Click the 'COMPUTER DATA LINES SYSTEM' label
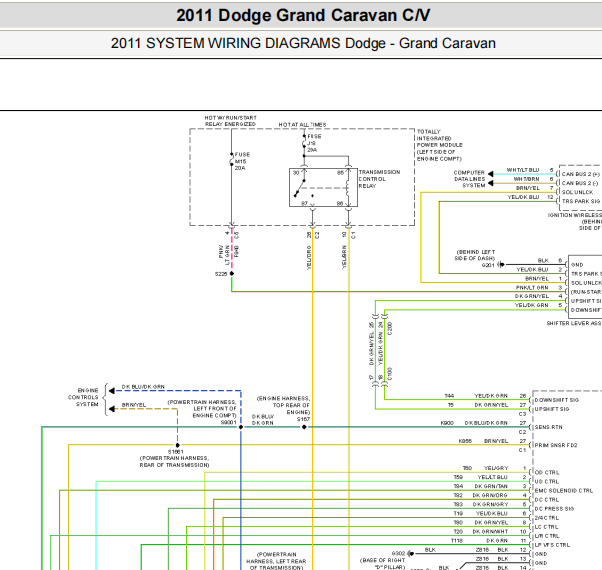 (469, 179)
